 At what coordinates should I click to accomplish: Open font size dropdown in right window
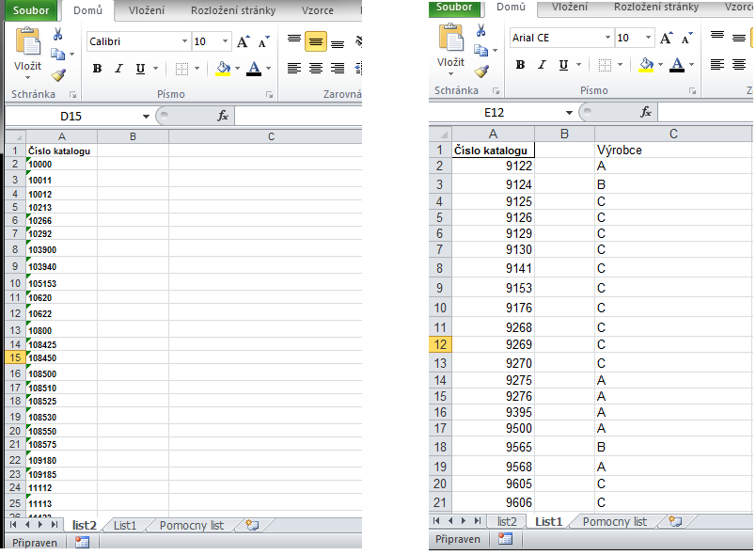[x=649, y=38]
